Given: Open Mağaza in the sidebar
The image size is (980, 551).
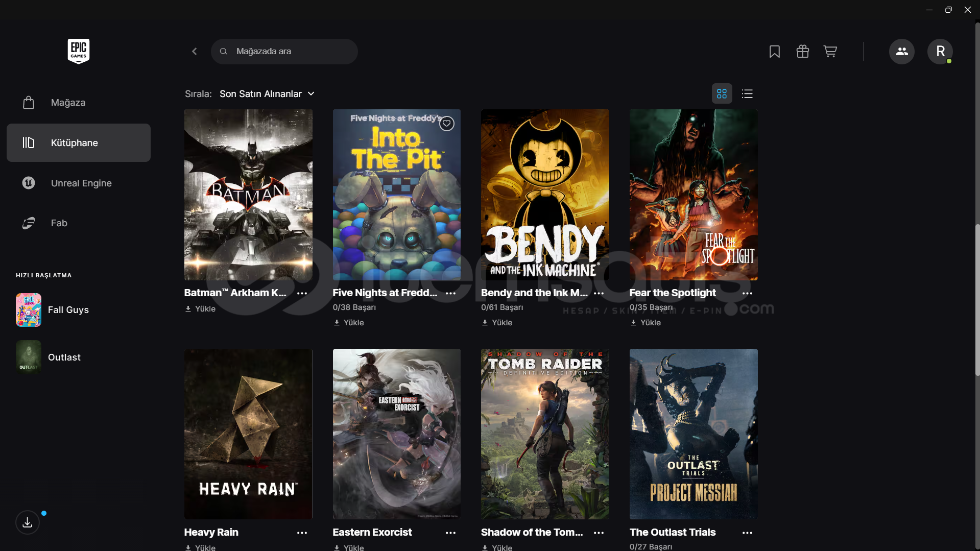Looking at the screenshot, I should click(x=79, y=103).
